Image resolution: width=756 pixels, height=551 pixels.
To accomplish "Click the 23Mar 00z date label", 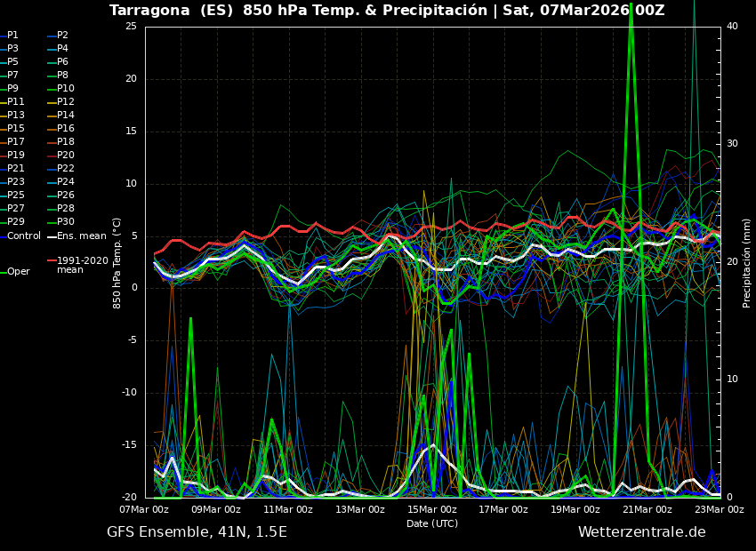I will (720, 509).
